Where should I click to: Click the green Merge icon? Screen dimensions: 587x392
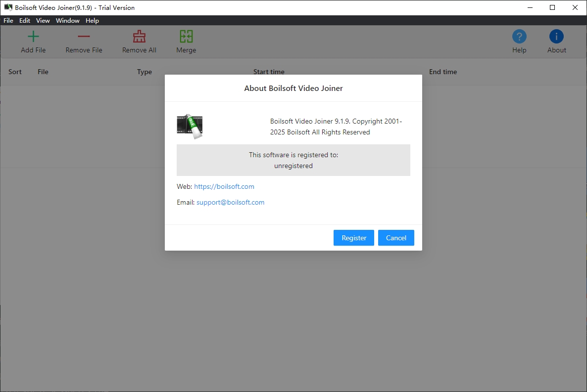click(x=186, y=37)
